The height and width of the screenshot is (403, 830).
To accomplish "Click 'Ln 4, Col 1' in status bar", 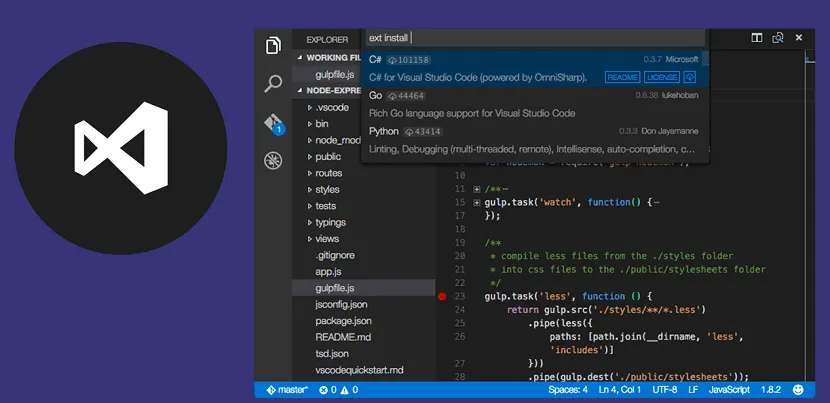I will pyautogui.click(x=620, y=390).
